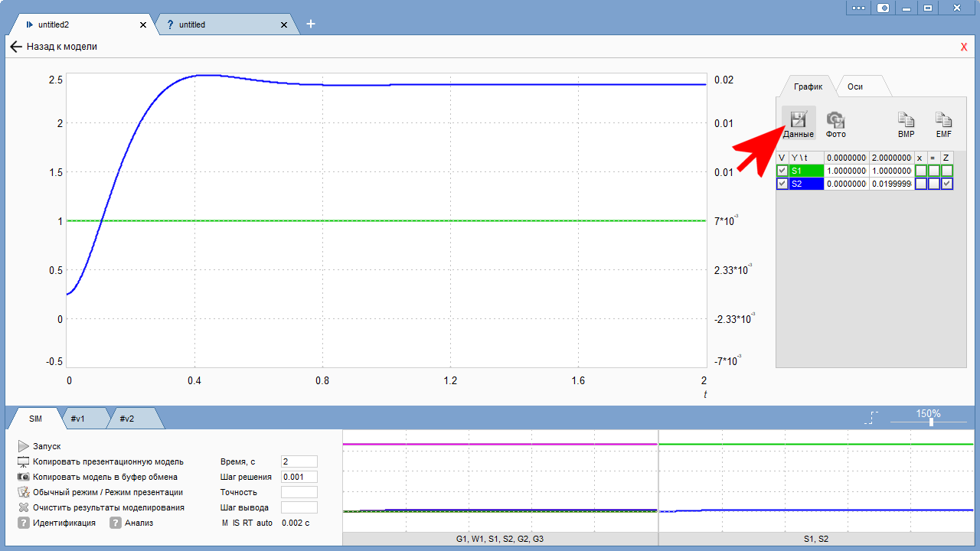980x551 pixels.
Task: Toggle the = checkbox in S2 row
Action: (x=933, y=184)
